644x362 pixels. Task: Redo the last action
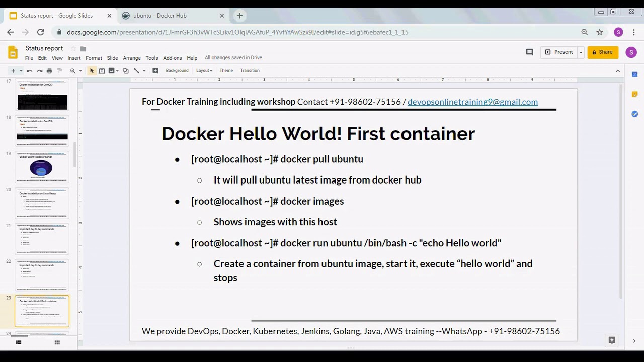pos(39,71)
